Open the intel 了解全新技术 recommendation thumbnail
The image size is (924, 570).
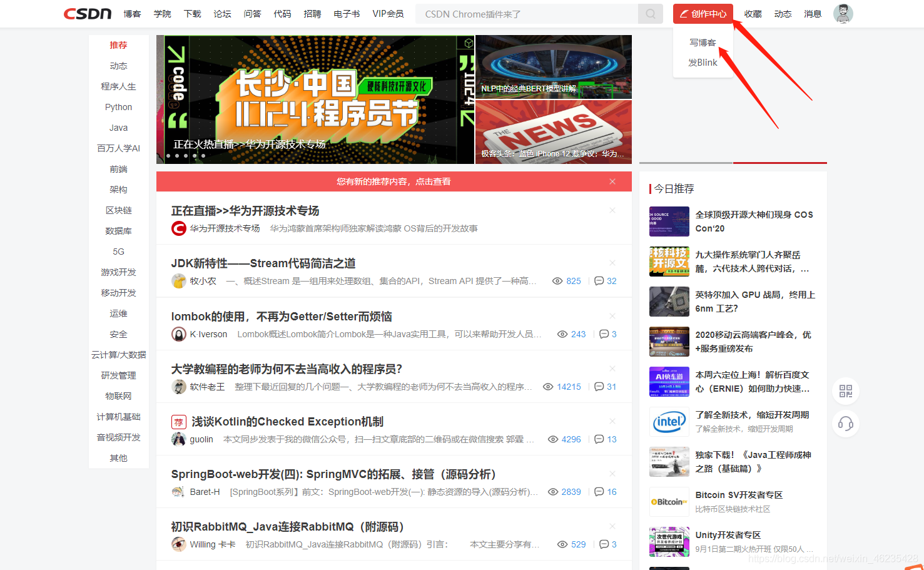(x=669, y=422)
